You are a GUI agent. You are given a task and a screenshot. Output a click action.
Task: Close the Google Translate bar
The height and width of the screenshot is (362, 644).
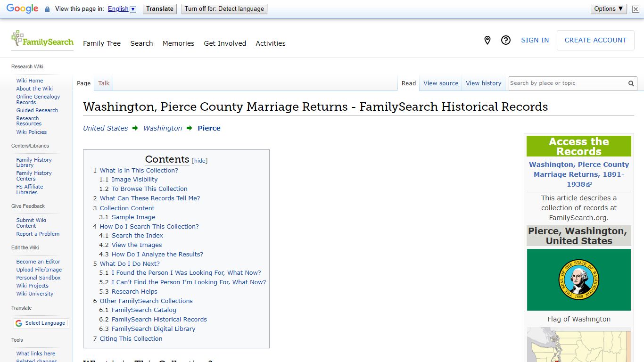[636, 9]
